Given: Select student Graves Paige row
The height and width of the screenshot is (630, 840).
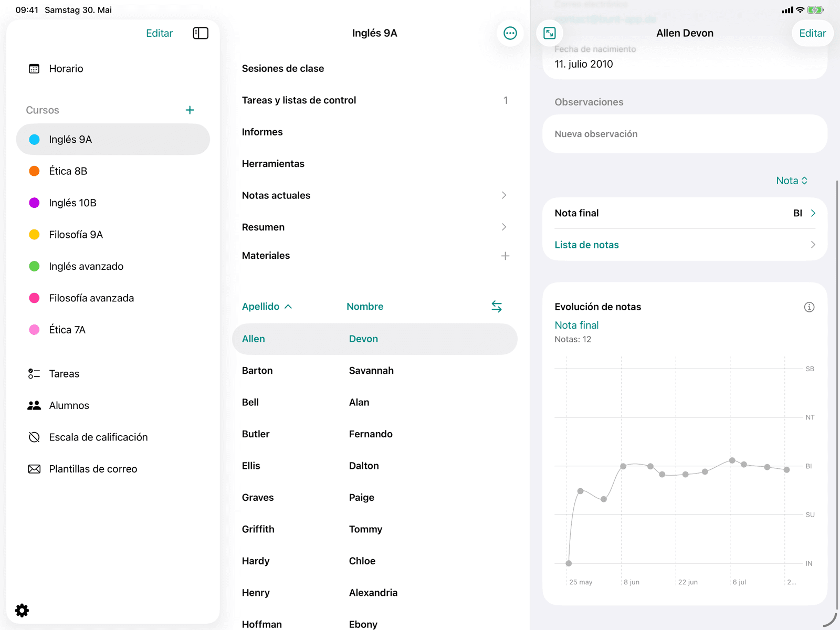Looking at the screenshot, I should pos(375,498).
